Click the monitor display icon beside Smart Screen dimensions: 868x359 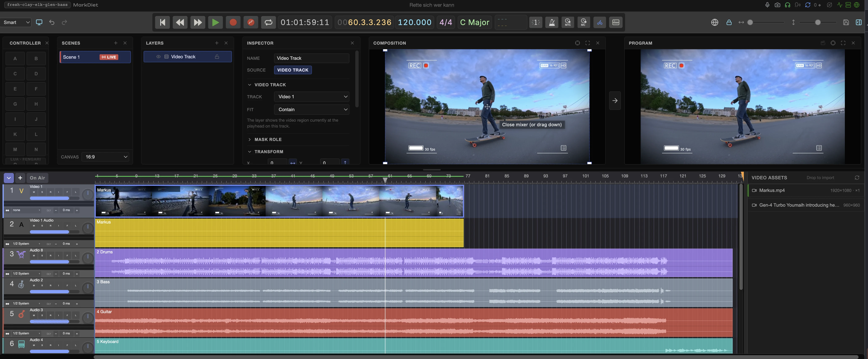pyautogui.click(x=39, y=22)
